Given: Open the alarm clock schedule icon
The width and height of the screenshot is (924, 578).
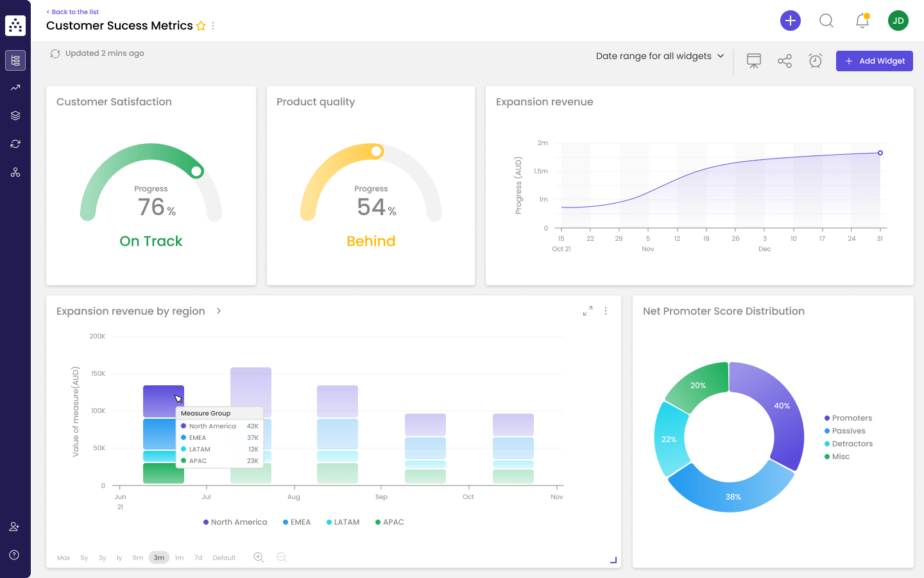Looking at the screenshot, I should click(x=816, y=61).
